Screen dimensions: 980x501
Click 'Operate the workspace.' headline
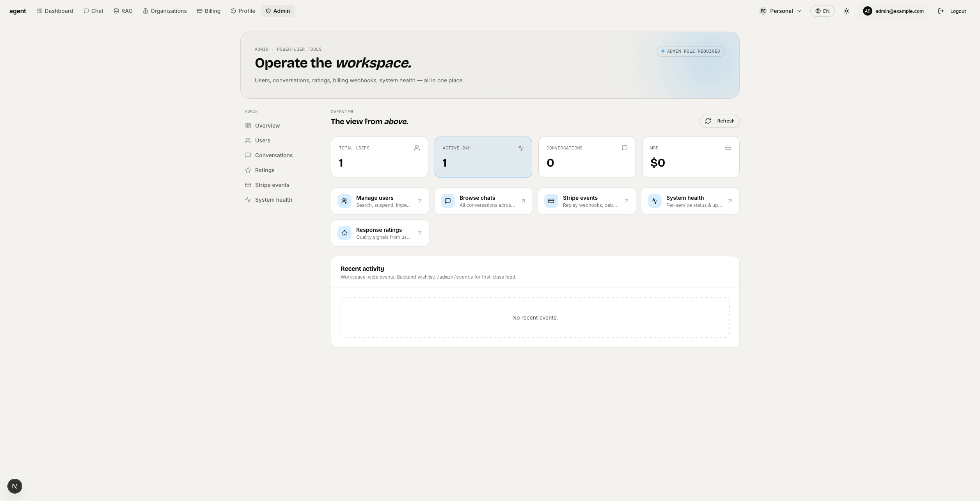coord(333,63)
